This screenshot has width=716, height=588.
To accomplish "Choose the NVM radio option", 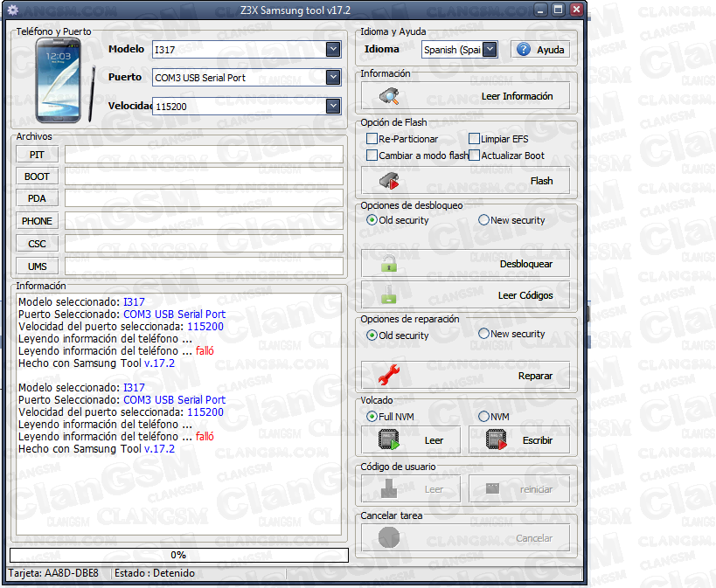I will (483, 417).
